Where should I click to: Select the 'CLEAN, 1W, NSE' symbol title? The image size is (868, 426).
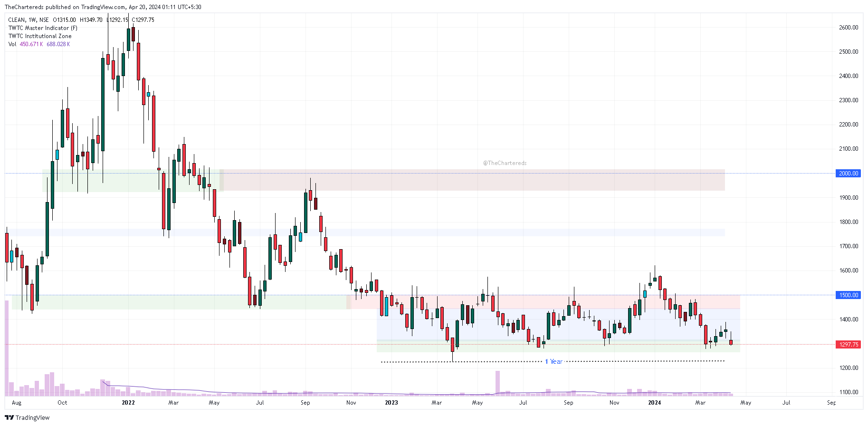pyautogui.click(x=29, y=20)
